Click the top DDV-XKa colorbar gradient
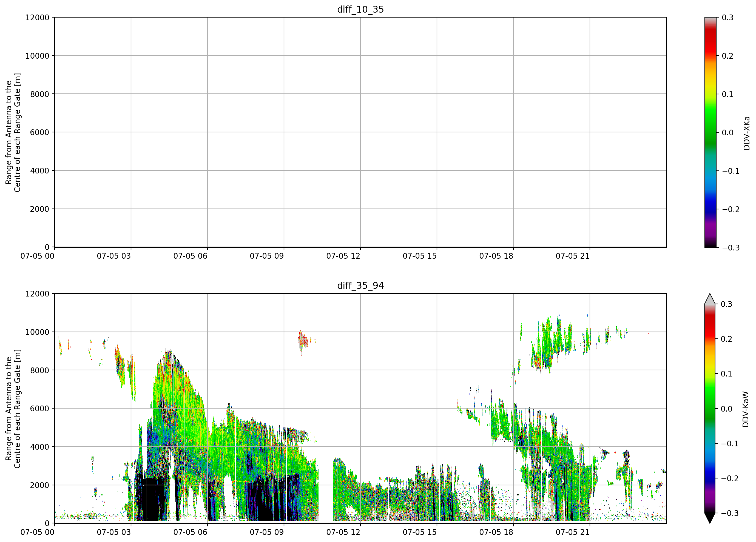Viewport: 756px width, 542px height. tap(710, 132)
